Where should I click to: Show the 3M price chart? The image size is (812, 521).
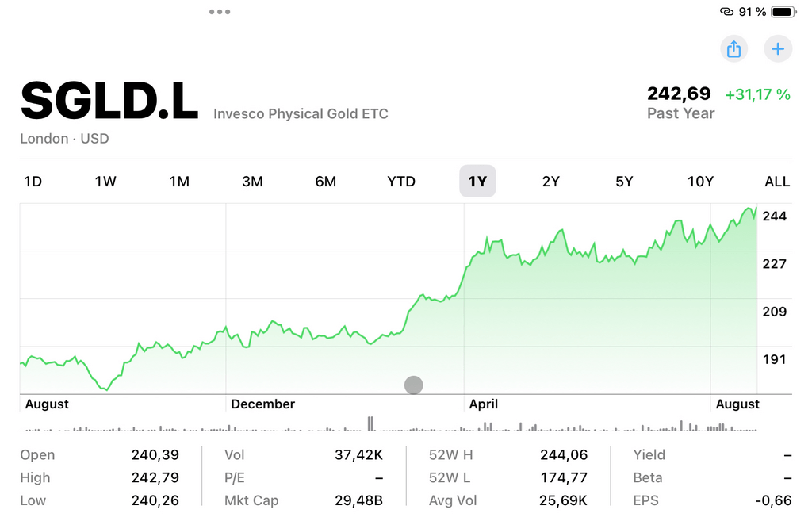coord(252,182)
